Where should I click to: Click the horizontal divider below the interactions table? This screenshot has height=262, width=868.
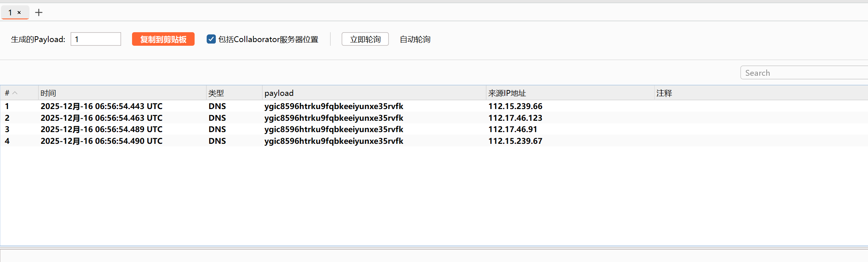coord(434,247)
